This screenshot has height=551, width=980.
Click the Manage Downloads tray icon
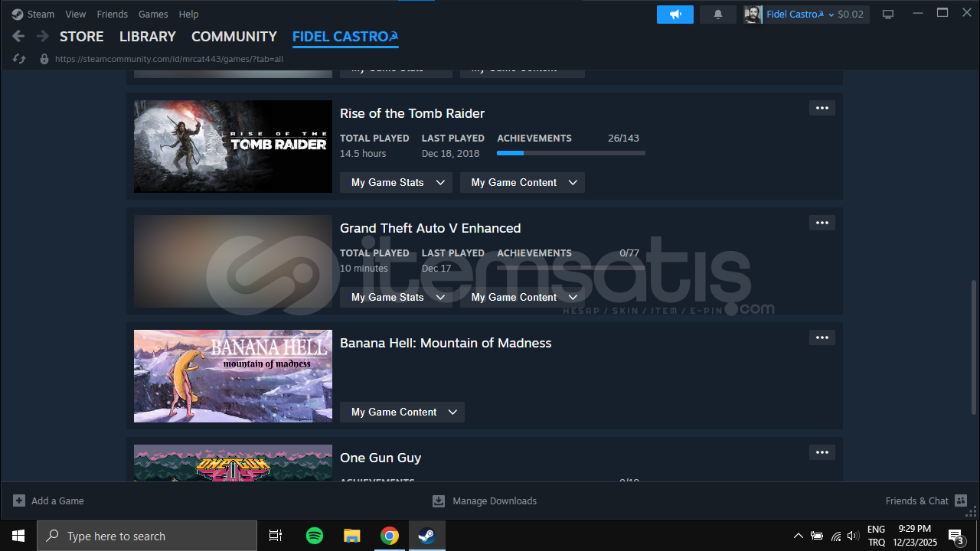point(439,500)
